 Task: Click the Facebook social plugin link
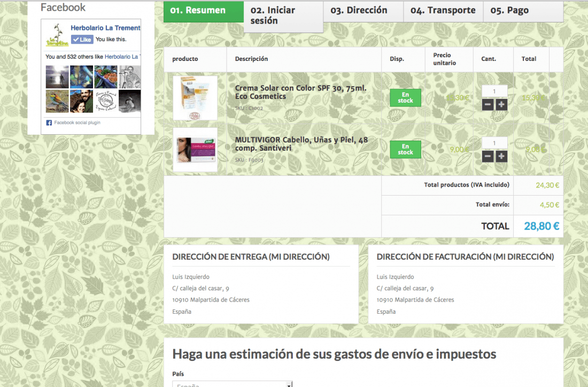coord(77,122)
